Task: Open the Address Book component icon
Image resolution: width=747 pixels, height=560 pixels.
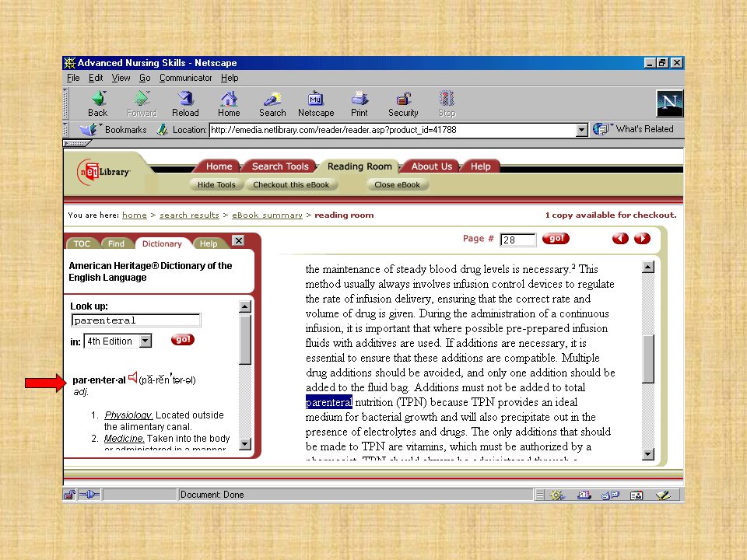Action: coord(637,495)
